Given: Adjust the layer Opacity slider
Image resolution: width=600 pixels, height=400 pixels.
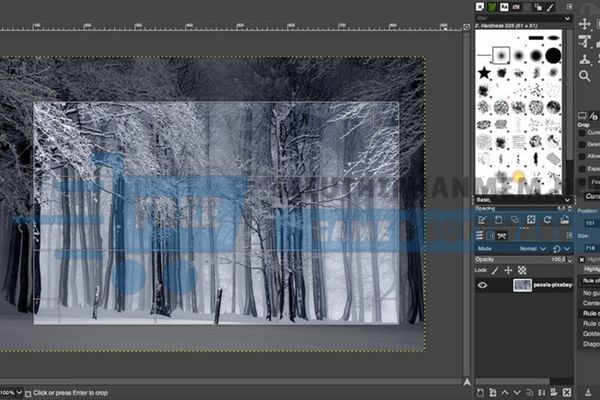Looking at the screenshot, I should pos(520,258).
